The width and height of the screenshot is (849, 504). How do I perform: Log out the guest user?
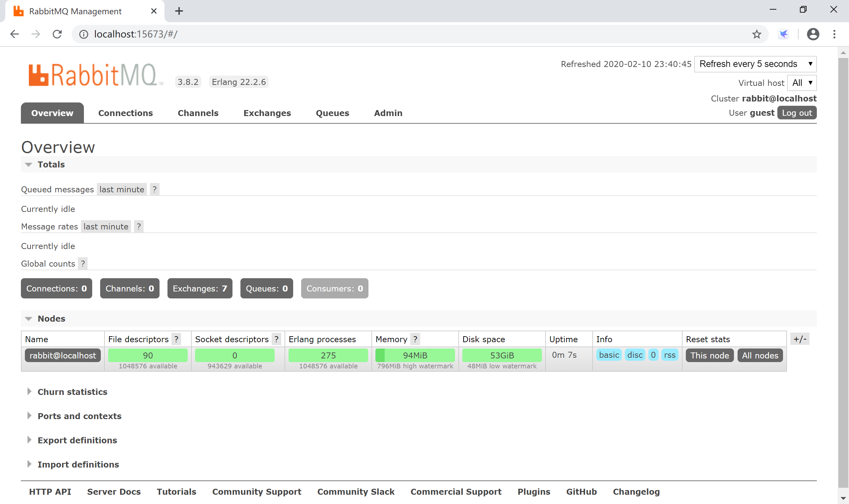(x=797, y=113)
